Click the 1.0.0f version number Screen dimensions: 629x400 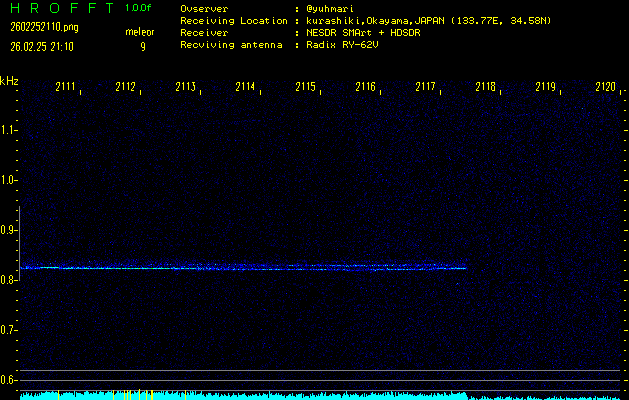(x=140, y=8)
